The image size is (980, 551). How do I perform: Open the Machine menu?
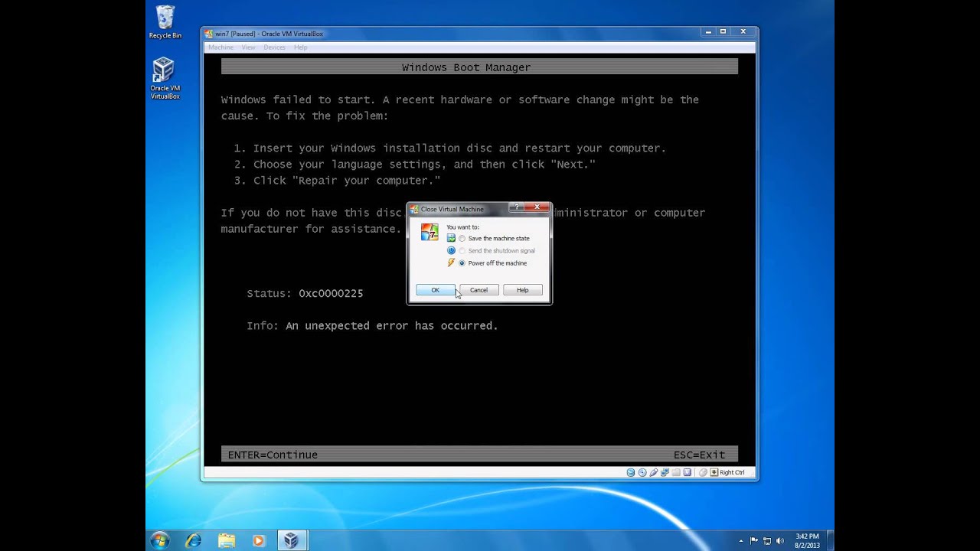pos(220,47)
